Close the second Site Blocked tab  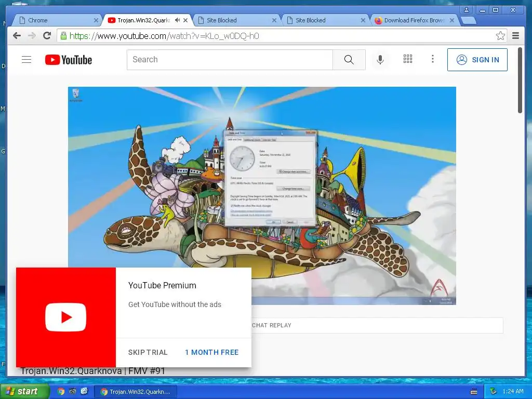(363, 20)
